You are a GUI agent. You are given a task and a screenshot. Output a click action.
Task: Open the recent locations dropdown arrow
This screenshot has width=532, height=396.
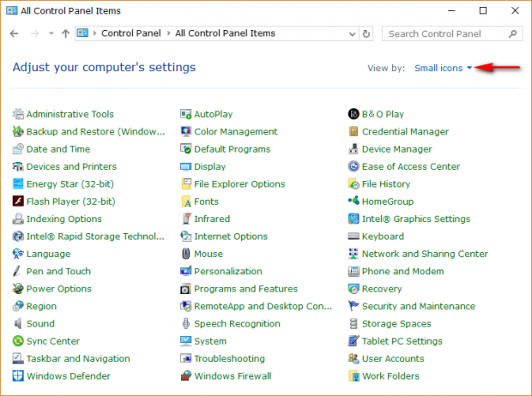pos(51,33)
